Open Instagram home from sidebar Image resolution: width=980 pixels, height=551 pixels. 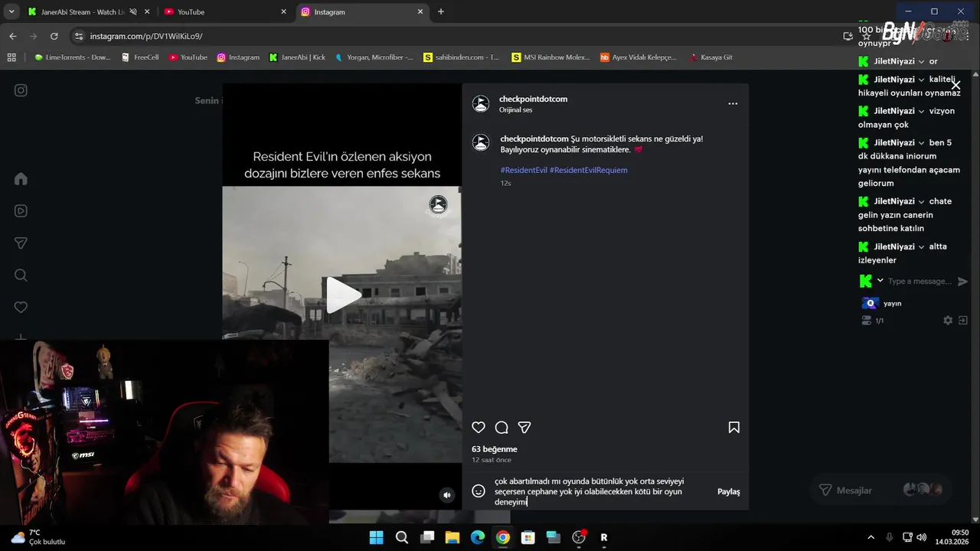click(x=21, y=179)
